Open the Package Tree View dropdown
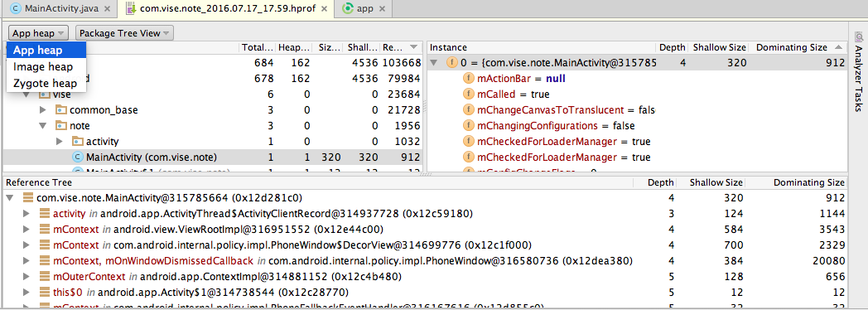This screenshot has height=310, width=868. (124, 33)
